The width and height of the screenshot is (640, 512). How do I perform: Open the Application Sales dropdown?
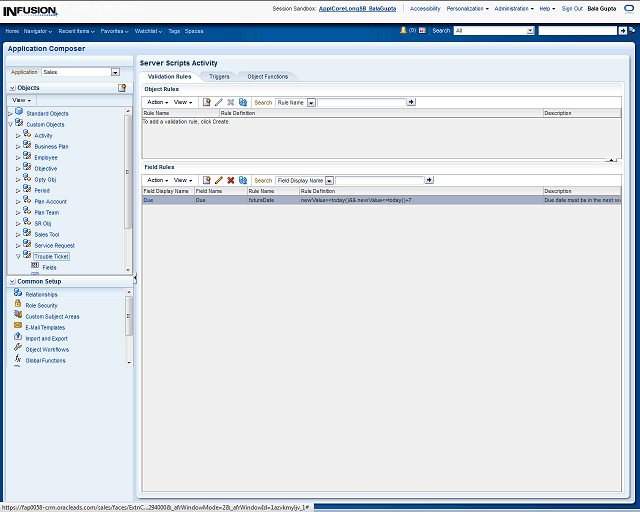coord(115,72)
